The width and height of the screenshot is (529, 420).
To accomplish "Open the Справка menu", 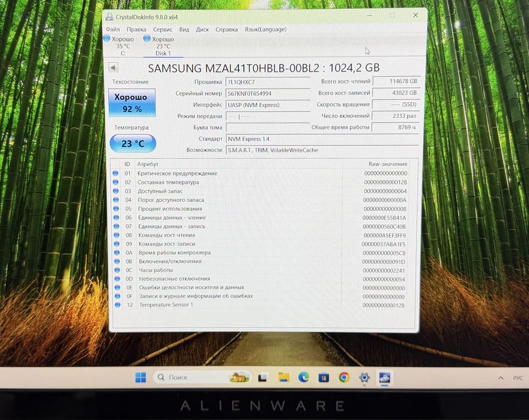I will [226, 29].
